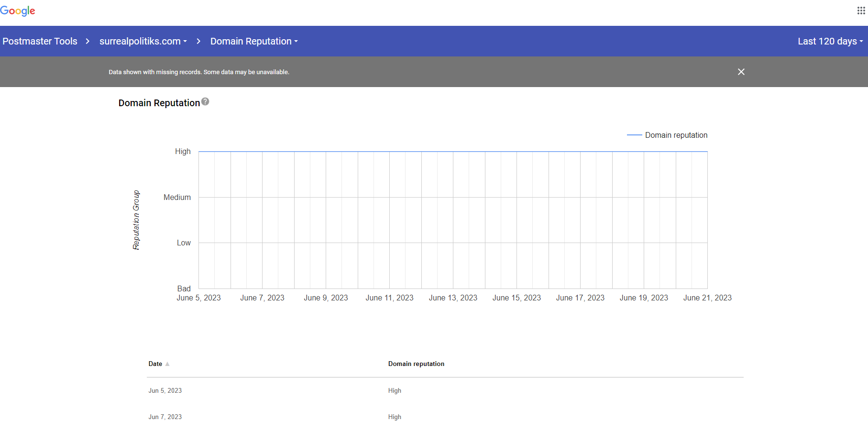Viewport: 868px width, 432px height.
Task: Click the June 13, 2023 axis label
Action: [x=453, y=298]
